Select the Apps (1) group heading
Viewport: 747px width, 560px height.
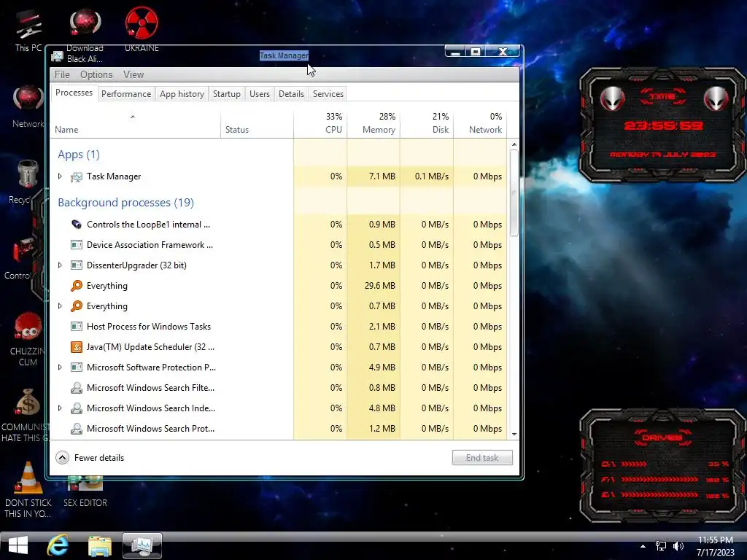click(x=79, y=155)
